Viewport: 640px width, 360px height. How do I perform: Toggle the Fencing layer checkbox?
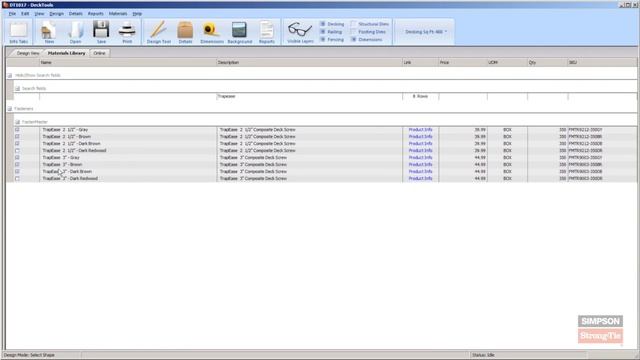tap(322, 40)
